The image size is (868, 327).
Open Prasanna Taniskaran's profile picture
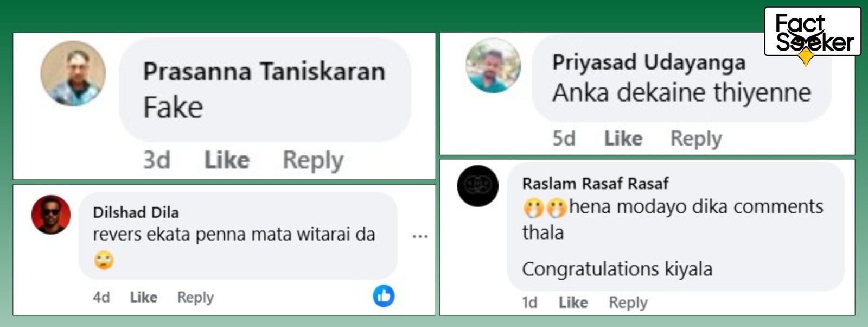click(73, 73)
